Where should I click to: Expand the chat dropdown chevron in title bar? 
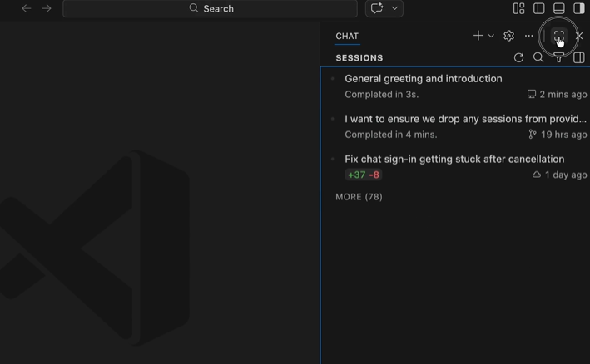(394, 8)
